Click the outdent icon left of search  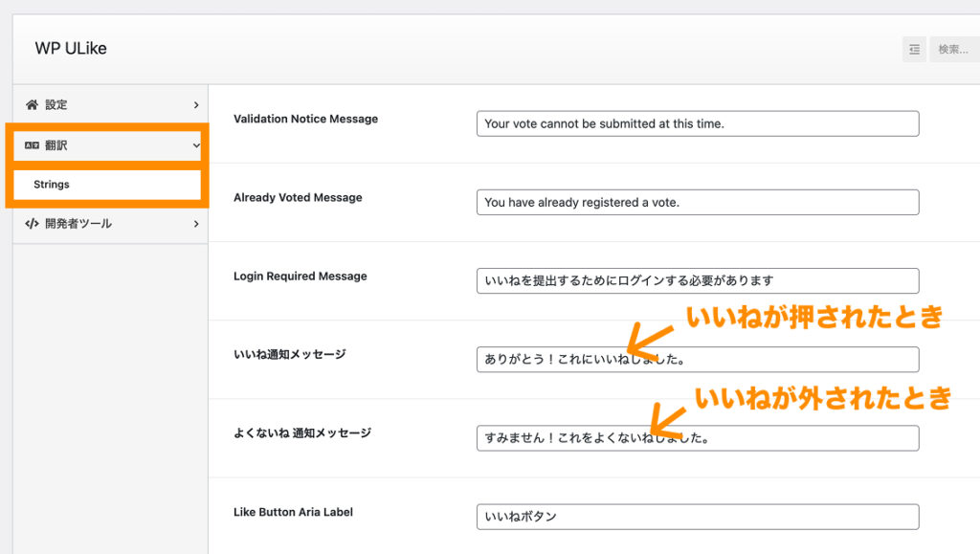click(x=914, y=49)
